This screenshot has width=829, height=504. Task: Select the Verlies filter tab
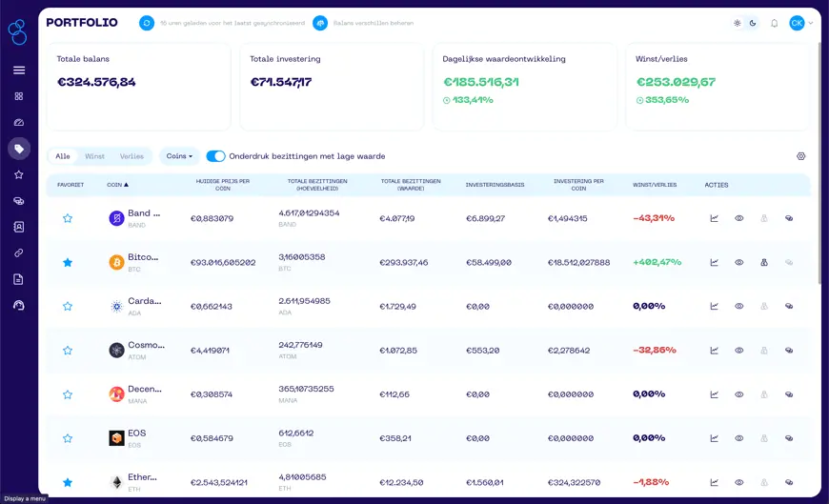point(131,156)
